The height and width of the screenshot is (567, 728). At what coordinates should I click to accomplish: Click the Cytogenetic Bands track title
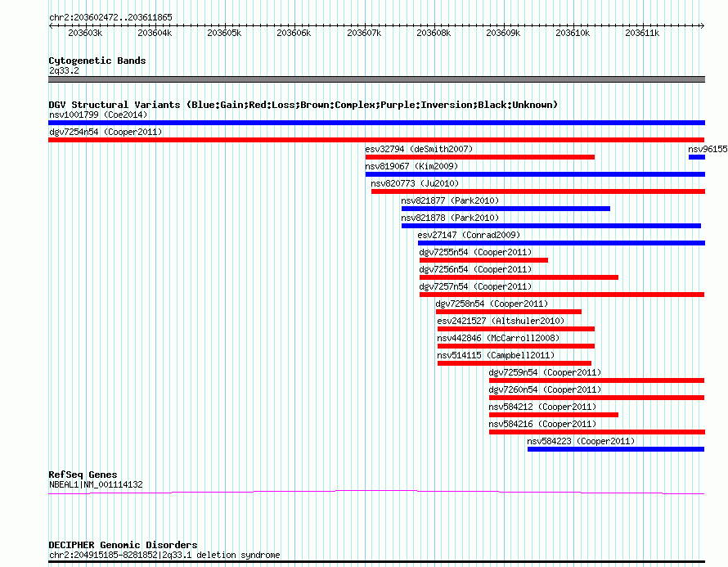pyautogui.click(x=97, y=61)
